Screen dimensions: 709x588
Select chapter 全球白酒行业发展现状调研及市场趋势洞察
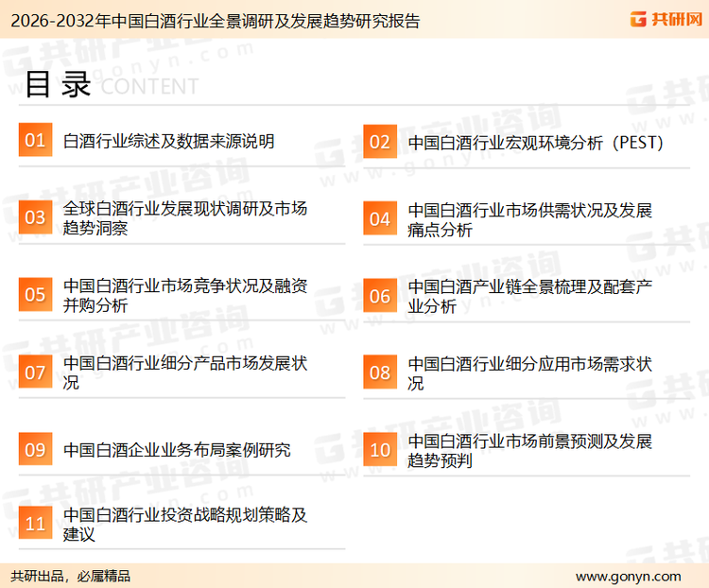pyautogui.click(x=185, y=218)
